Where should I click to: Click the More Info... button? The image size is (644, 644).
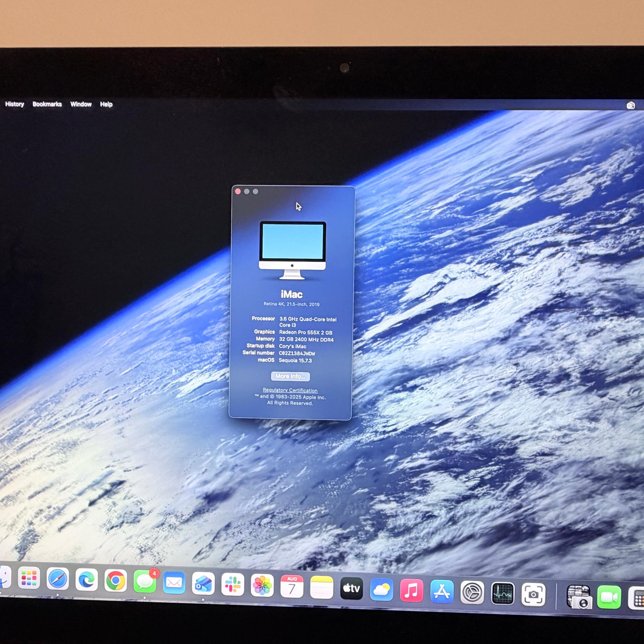290,376
